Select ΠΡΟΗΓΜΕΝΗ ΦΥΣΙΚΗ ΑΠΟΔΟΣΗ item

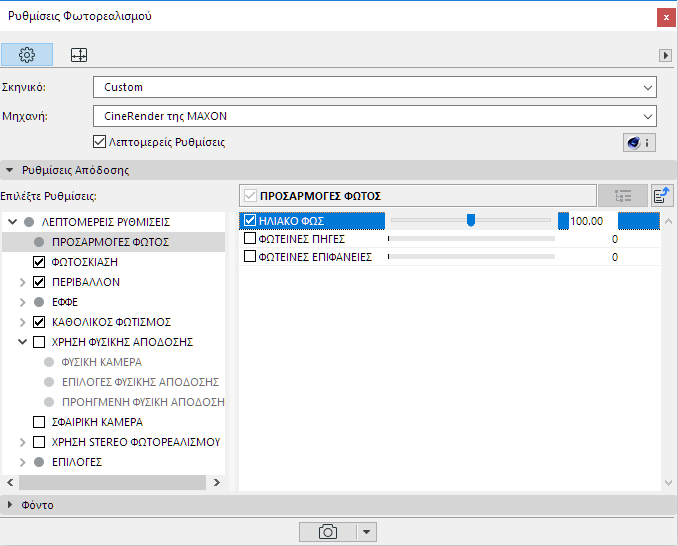point(143,402)
